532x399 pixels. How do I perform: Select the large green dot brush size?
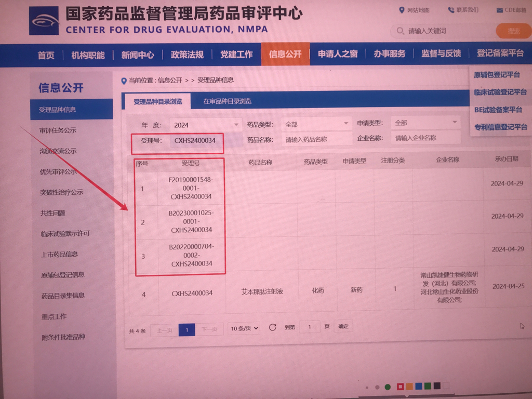[x=388, y=387]
